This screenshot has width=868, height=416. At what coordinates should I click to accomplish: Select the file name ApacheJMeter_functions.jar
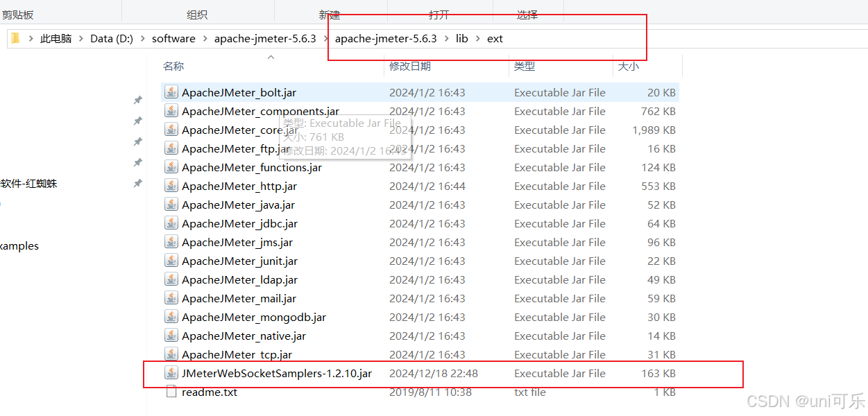coord(251,167)
